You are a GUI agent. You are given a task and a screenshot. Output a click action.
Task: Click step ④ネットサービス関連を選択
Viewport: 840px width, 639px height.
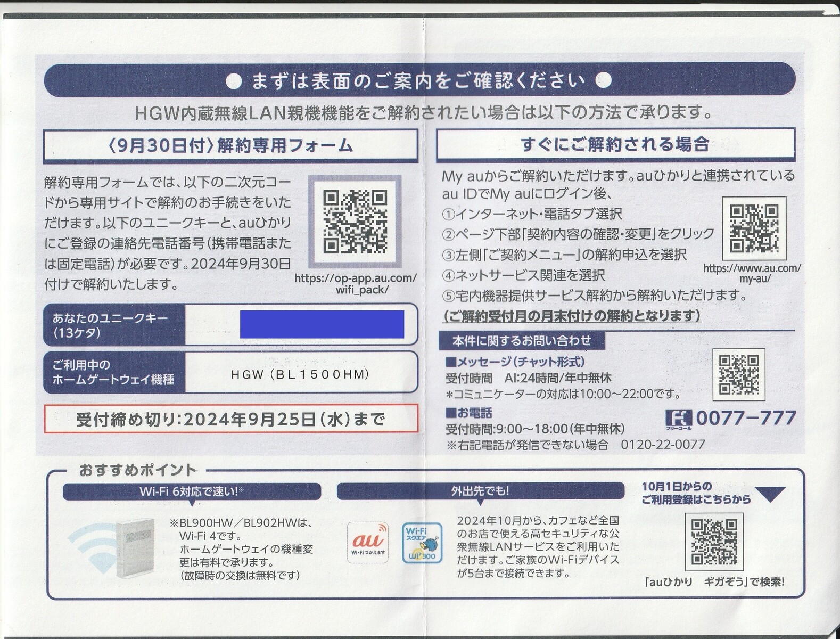[x=523, y=275]
